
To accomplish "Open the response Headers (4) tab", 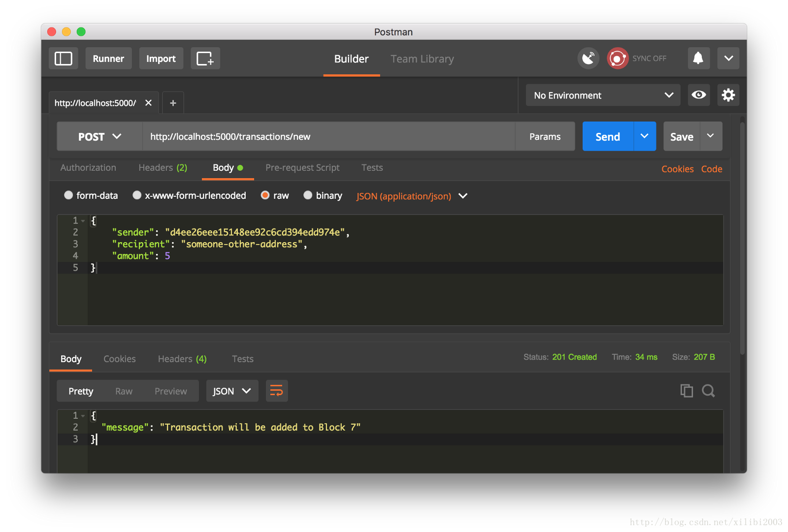I will pyautogui.click(x=182, y=359).
